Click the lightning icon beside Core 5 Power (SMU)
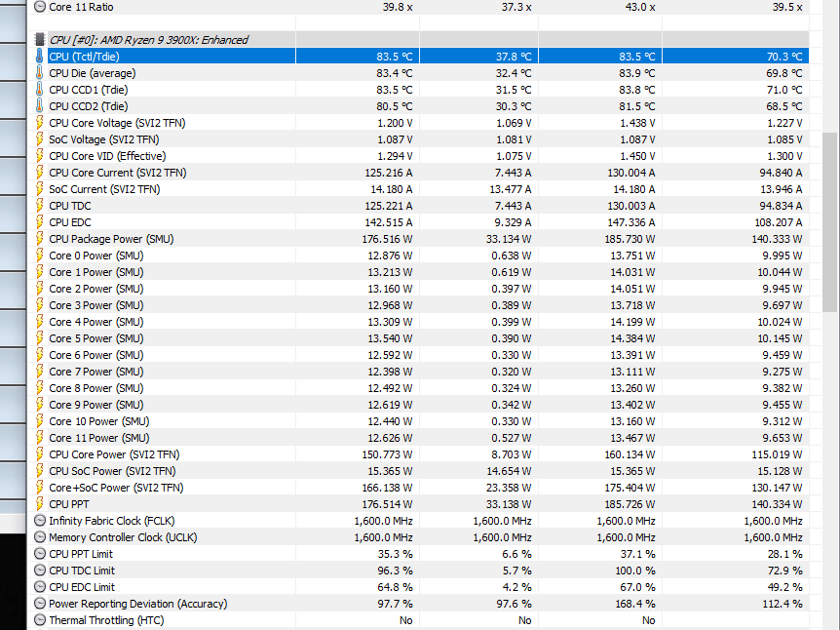This screenshot has width=840, height=630. point(39,338)
